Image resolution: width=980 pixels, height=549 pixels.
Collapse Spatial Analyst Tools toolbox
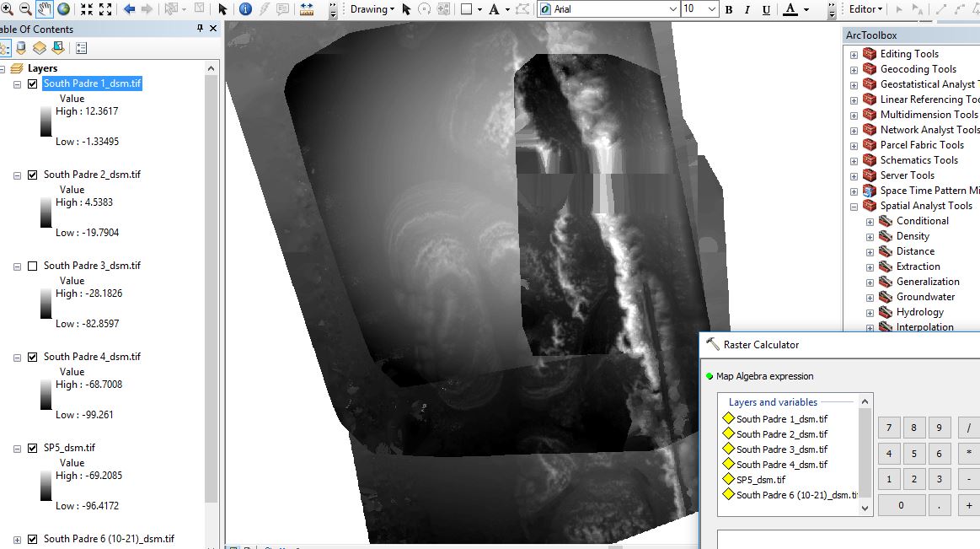pyautogui.click(x=854, y=207)
